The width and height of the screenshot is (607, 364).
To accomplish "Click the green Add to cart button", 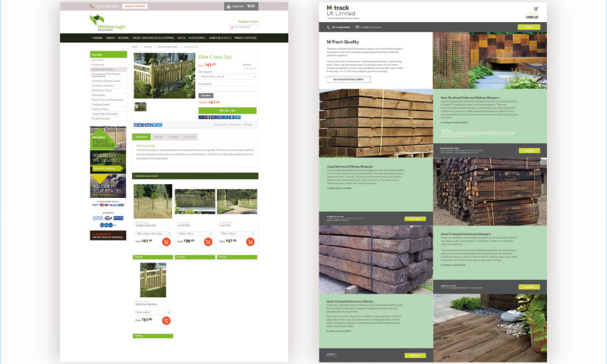I will (227, 110).
